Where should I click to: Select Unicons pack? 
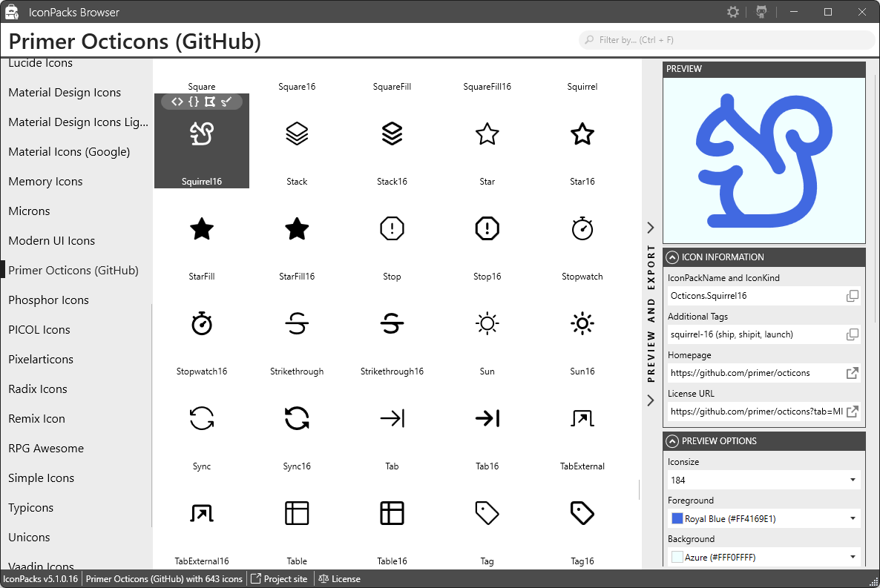point(29,538)
